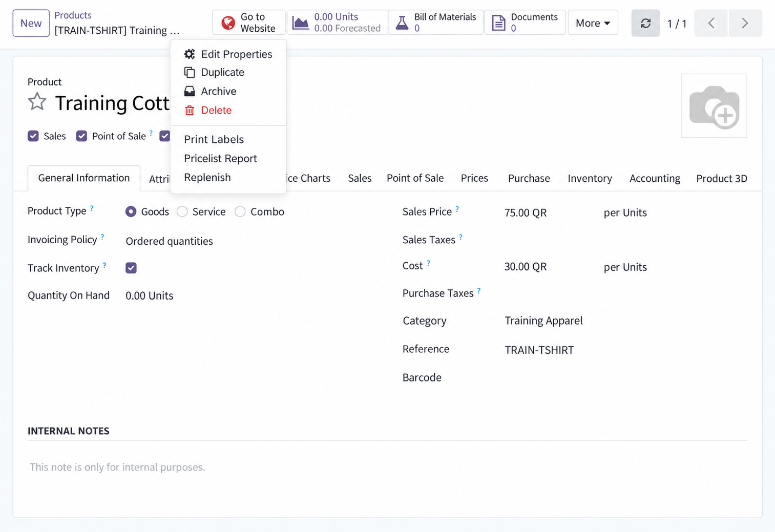Open the Track Inventory help question mark
The image size is (775, 532).
[104, 265]
